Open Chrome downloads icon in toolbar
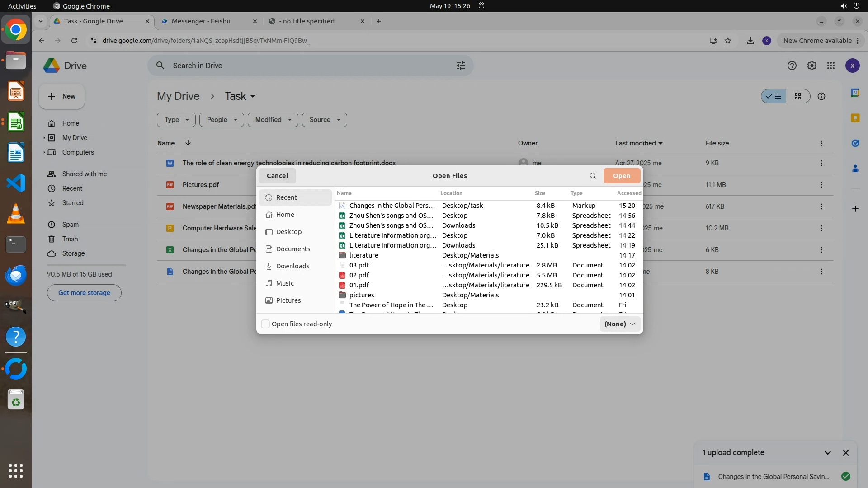Screen dimensions: 868x488 pyautogui.click(x=750, y=41)
